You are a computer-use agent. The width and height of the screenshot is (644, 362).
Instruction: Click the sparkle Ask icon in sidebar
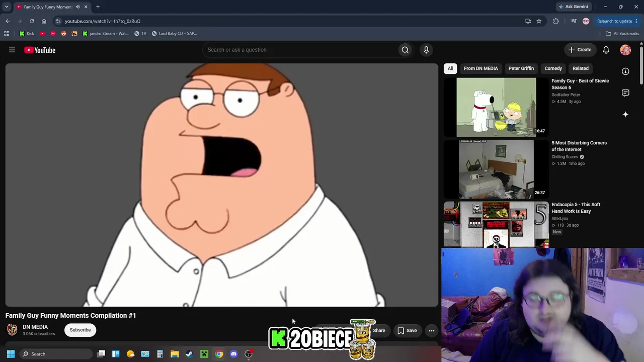click(625, 115)
